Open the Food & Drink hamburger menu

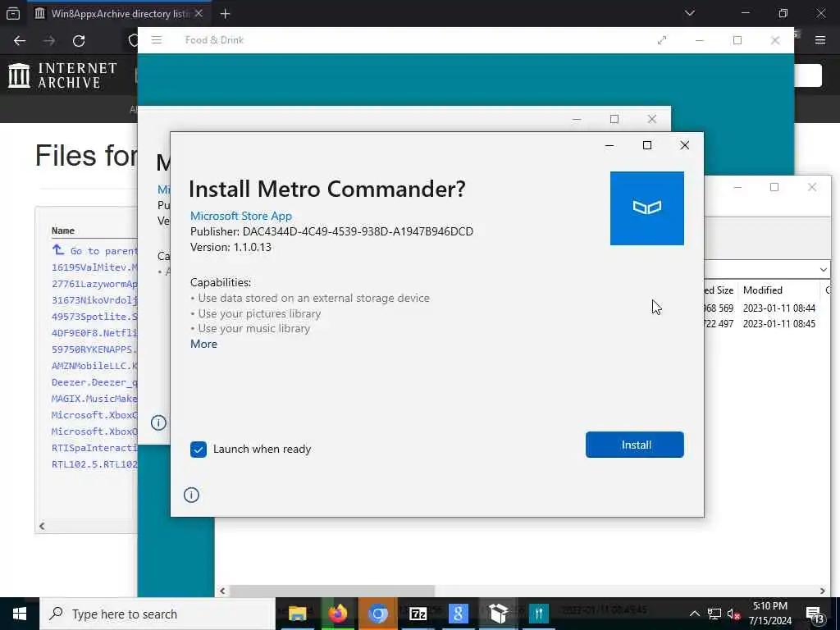(x=157, y=39)
